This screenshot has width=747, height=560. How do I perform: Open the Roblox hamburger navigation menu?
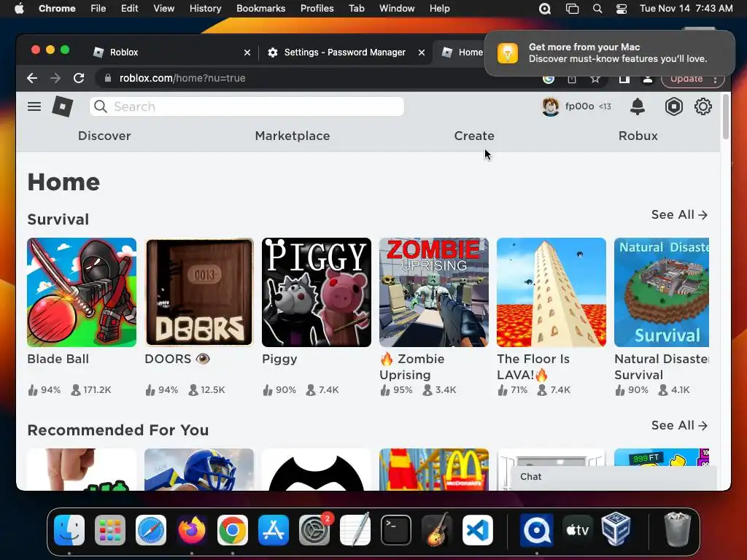tap(34, 106)
